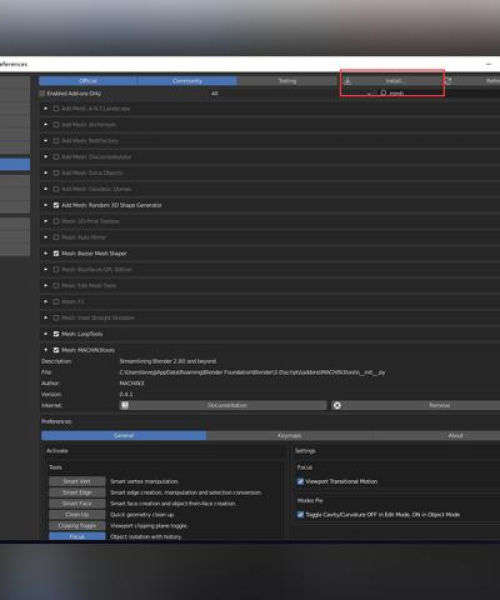Image resolution: width=500 pixels, height=600 pixels.
Task: Toggle the Testing add-ons filter tab
Action: [x=287, y=81]
